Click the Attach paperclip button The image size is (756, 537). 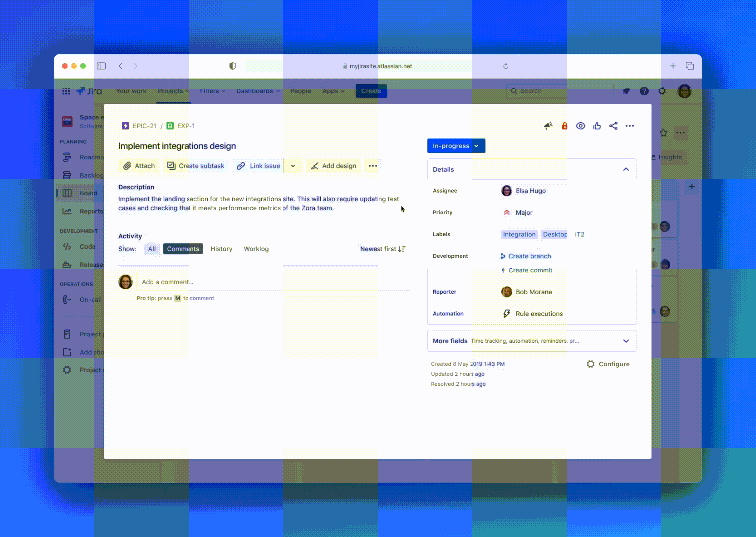click(x=139, y=166)
